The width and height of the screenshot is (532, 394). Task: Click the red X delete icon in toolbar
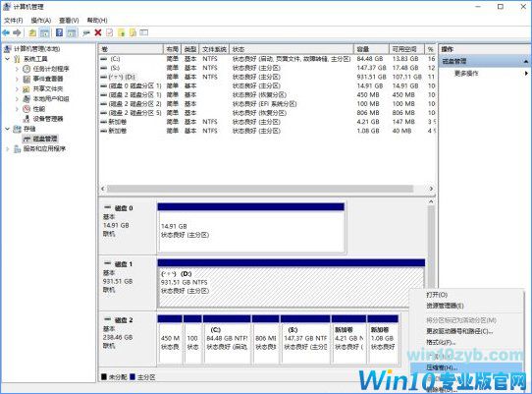[98, 33]
